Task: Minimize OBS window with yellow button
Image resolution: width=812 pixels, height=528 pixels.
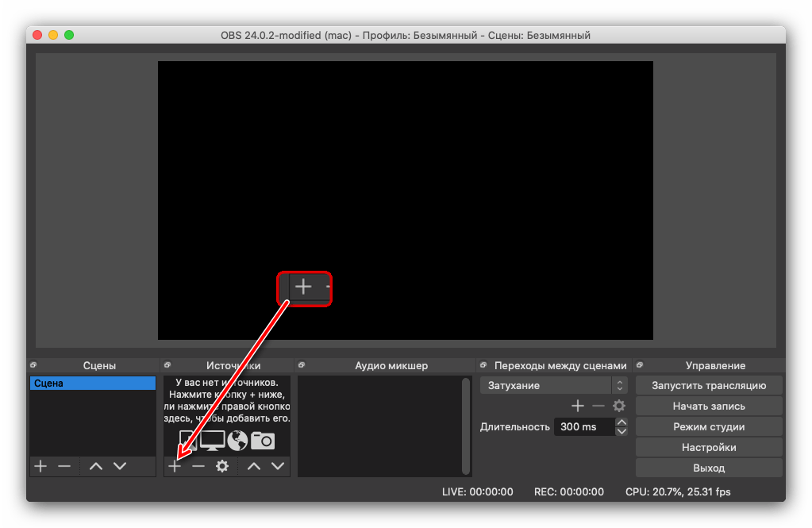Action: tap(53, 35)
